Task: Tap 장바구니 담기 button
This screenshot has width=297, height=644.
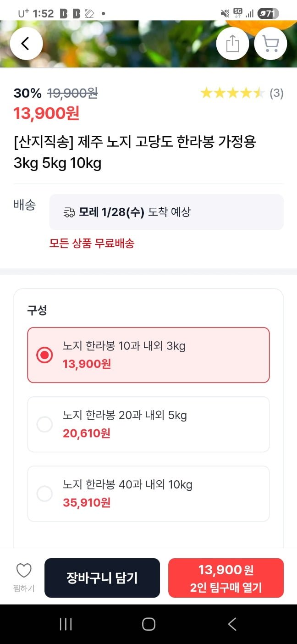Action: point(102,578)
